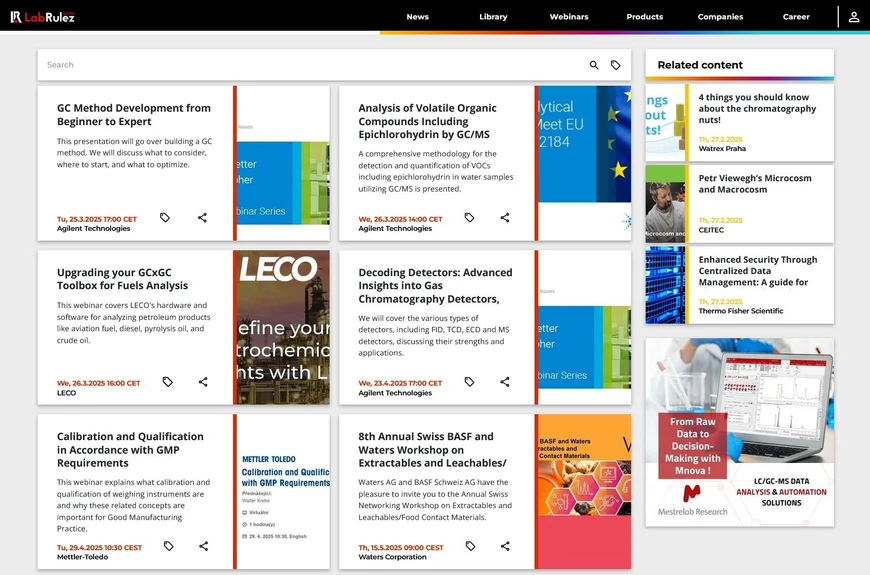The height and width of the screenshot is (575, 870).
Task: Open '8th Annual Swiss BASF and Waters Workshop' title
Action: tap(432, 450)
